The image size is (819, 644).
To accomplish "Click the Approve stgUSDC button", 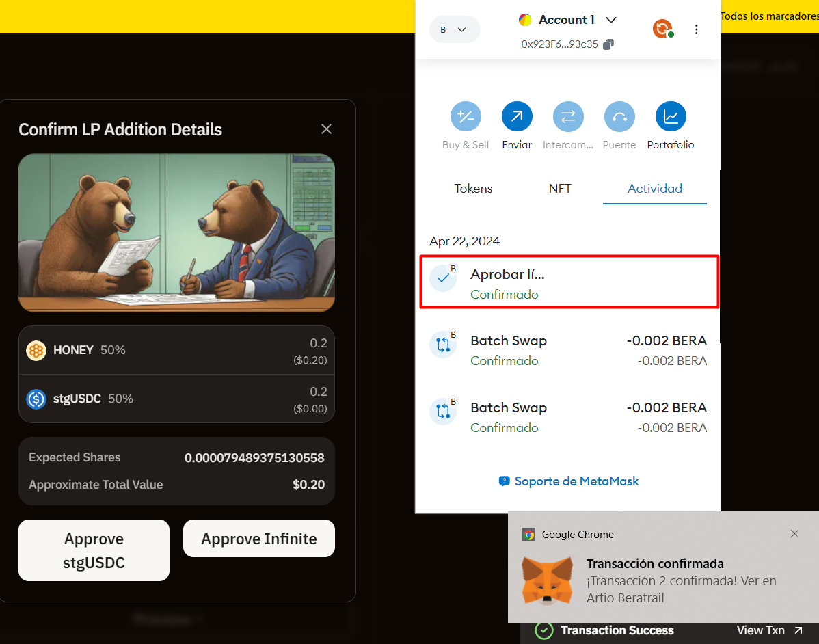I will click(x=94, y=550).
